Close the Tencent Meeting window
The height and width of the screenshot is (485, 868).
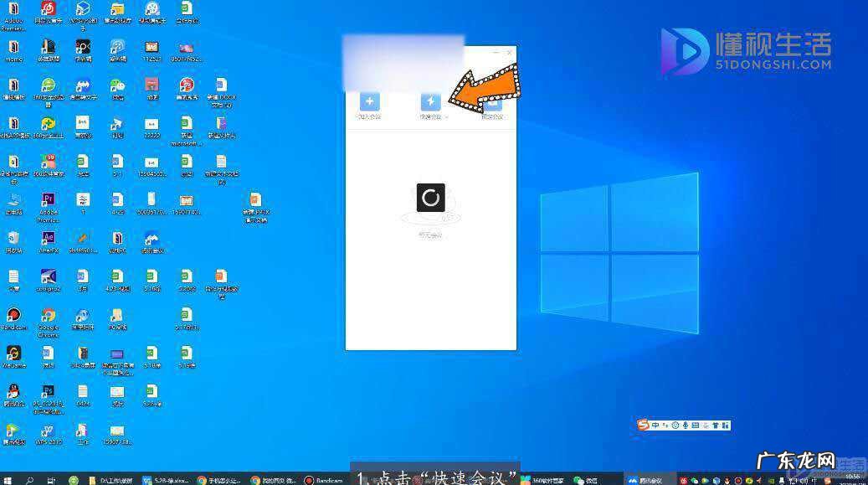510,53
